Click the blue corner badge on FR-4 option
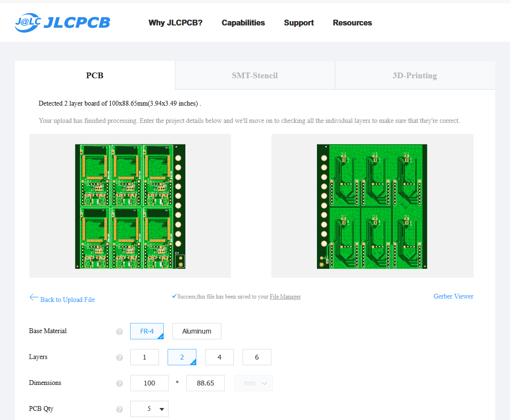510x420 pixels. [x=161, y=336]
